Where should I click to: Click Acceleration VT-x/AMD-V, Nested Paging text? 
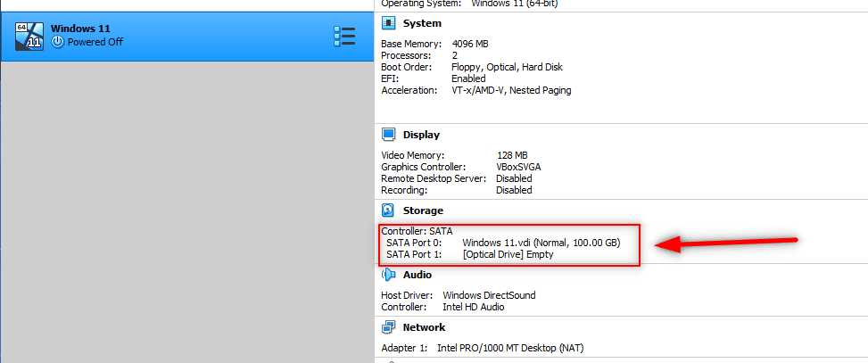[x=511, y=90]
